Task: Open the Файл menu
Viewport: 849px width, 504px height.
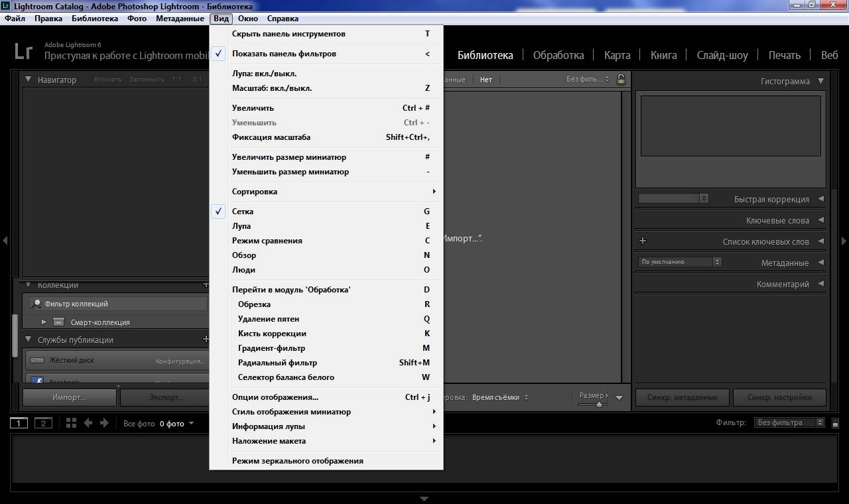Action: tap(15, 19)
